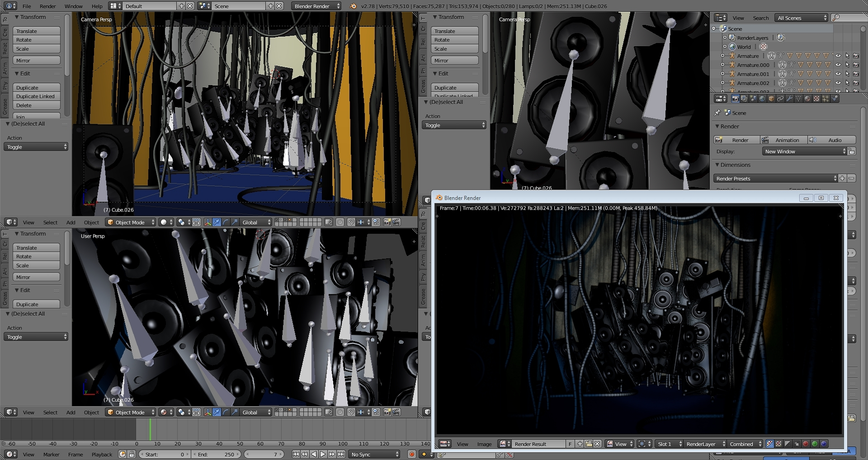Open the Slot 1 dropdown in render window

pos(668,444)
